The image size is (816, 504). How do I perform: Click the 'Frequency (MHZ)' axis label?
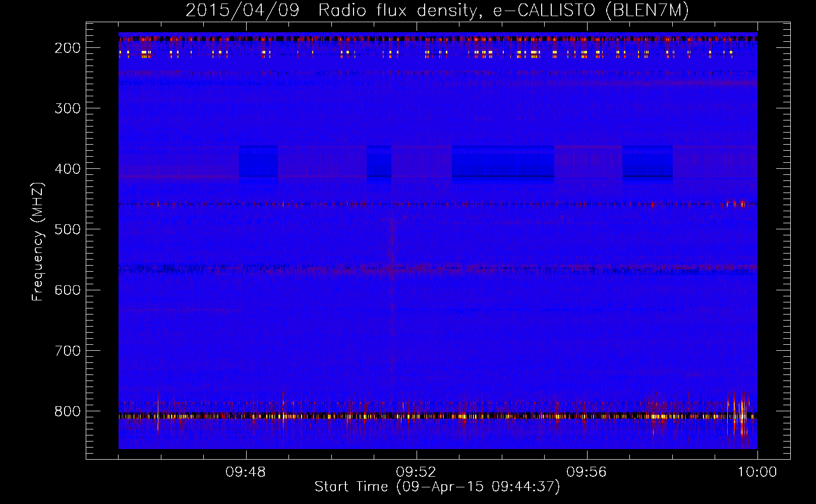(x=38, y=242)
